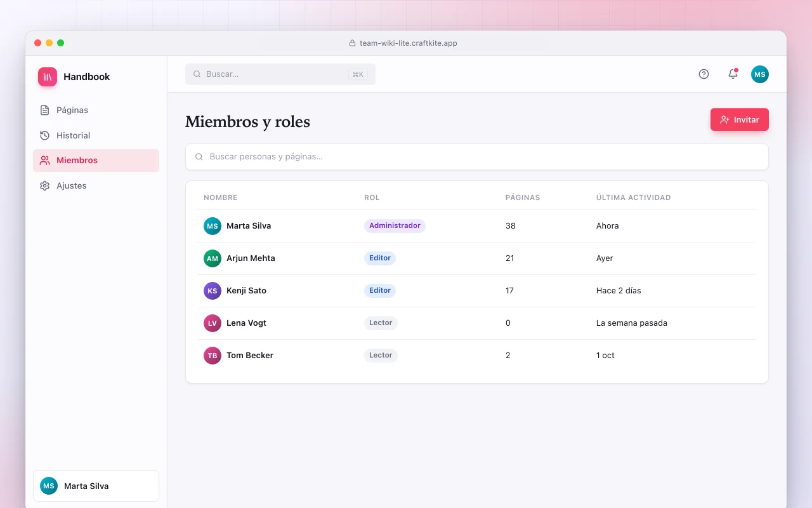
Task: Click the activity value Hace 2 días
Action: (619, 291)
